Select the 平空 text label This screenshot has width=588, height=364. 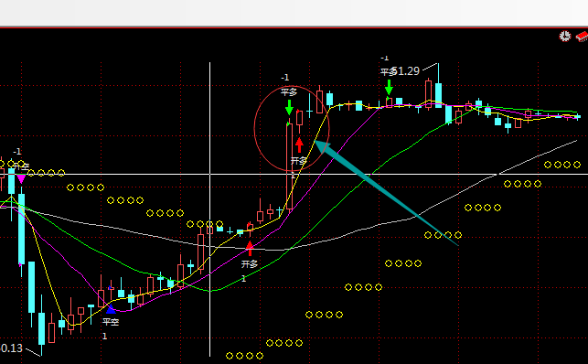[x=111, y=322]
